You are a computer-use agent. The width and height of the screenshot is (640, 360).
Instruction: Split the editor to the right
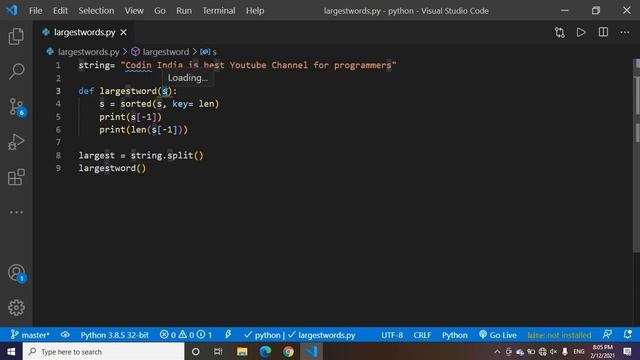click(603, 32)
